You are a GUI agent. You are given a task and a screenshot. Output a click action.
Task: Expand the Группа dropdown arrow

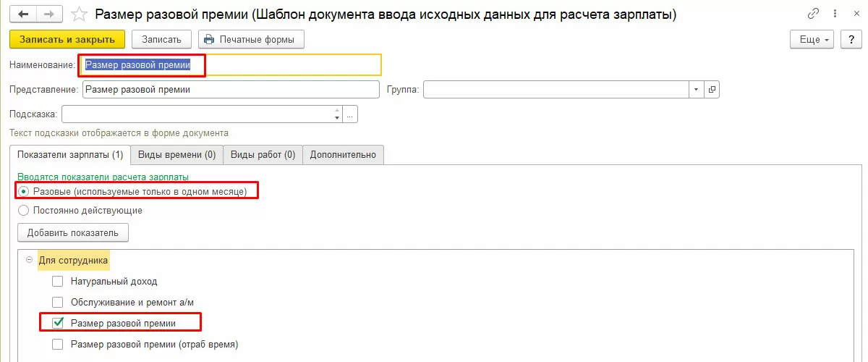[696, 89]
